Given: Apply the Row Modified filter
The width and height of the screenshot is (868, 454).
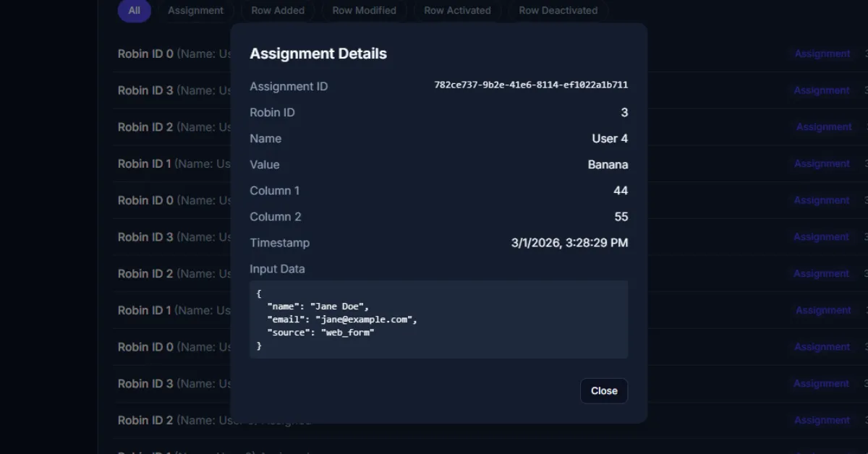Looking at the screenshot, I should pos(364,10).
